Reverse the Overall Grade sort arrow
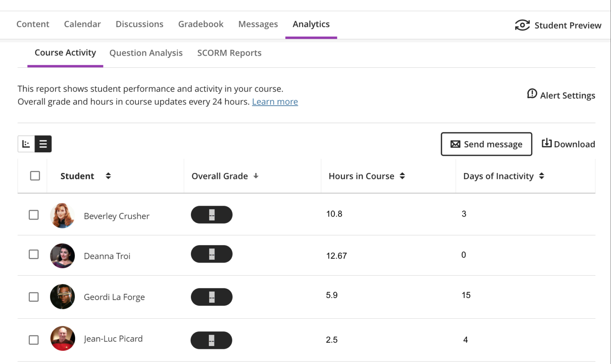The image size is (611, 364). coord(256,175)
